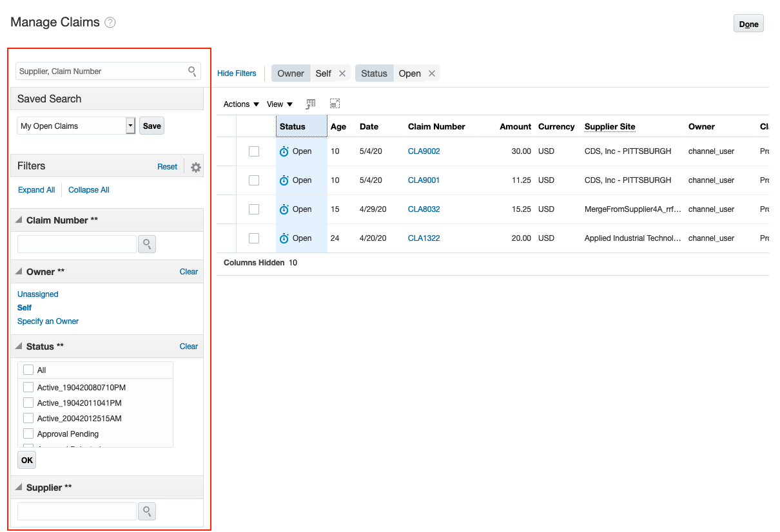Screen dimensions: 780x532
Task: Check the row checkbox for claim CLA1322
Action: [x=253, y=238]
